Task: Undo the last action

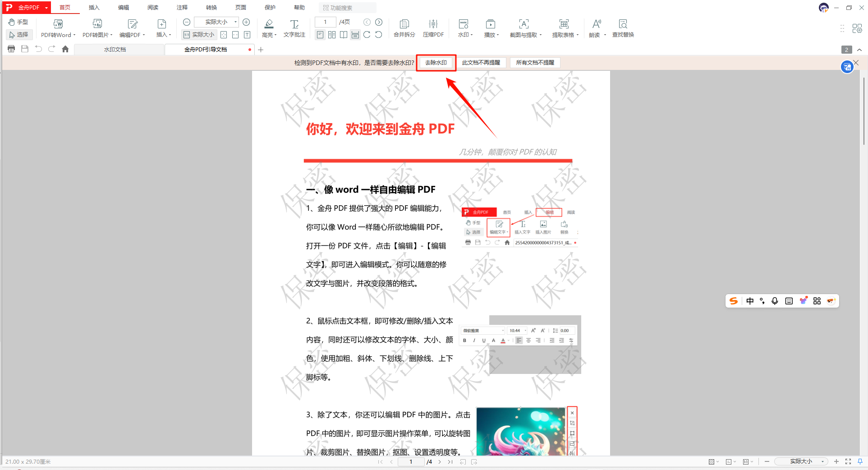Action: pos(38,49)
